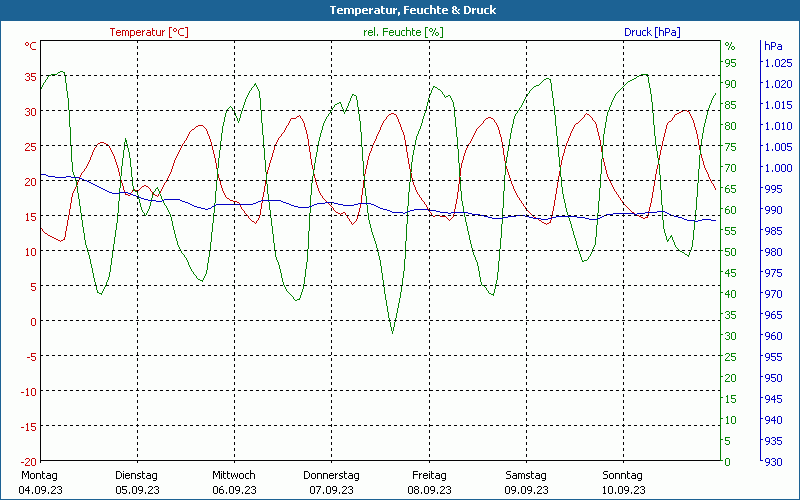
Task: Click the 'Mittwoch' day label
Action: click(x=234, y=476)
